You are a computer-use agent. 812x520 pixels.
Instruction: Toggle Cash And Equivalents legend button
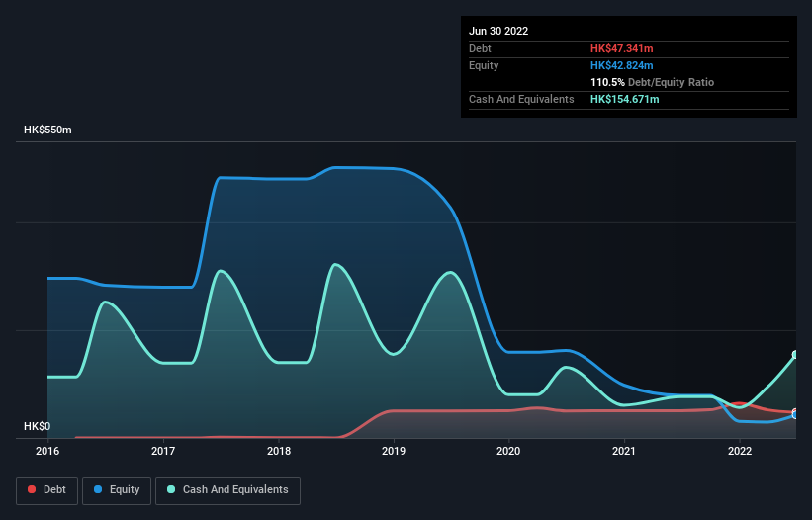(227, 490)
